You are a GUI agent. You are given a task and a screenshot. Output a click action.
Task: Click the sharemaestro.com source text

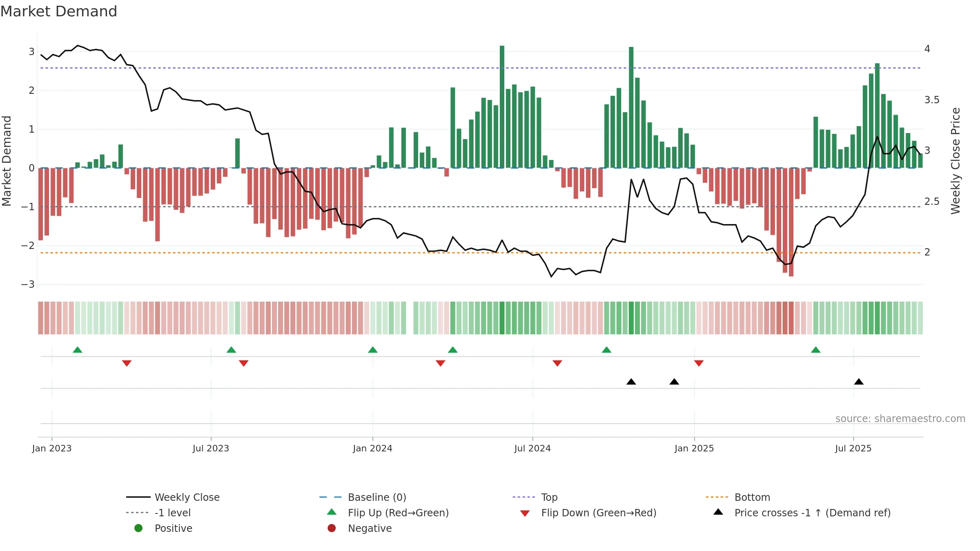click(900, 419)
